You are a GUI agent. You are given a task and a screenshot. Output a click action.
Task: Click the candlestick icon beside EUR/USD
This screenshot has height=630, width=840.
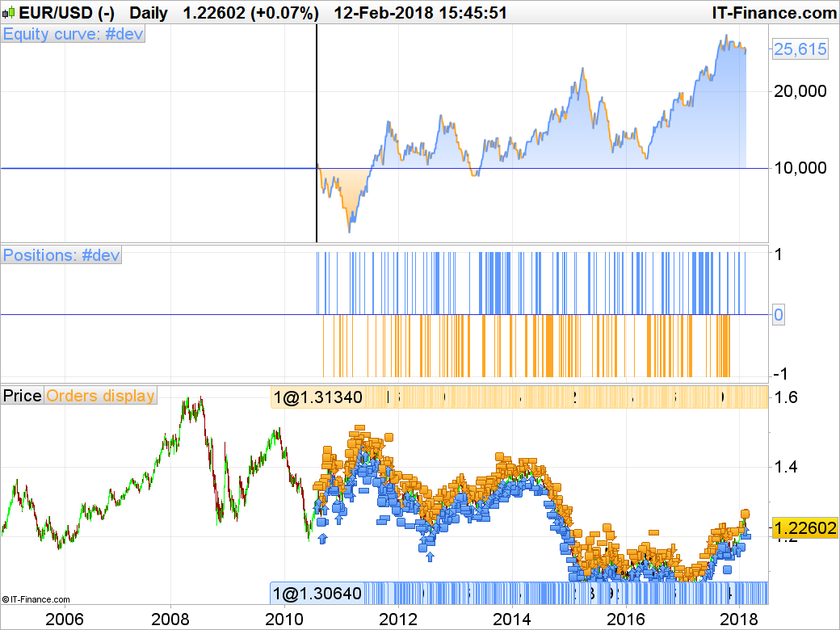point(9,12)
